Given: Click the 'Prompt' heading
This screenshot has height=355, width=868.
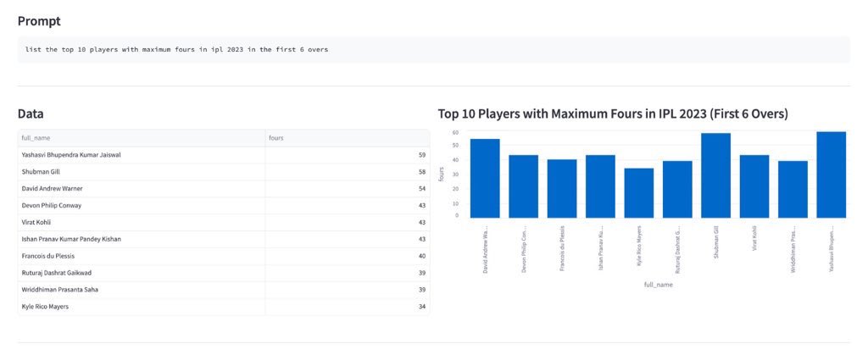Looking at the screenshot, I should (39, 21).
